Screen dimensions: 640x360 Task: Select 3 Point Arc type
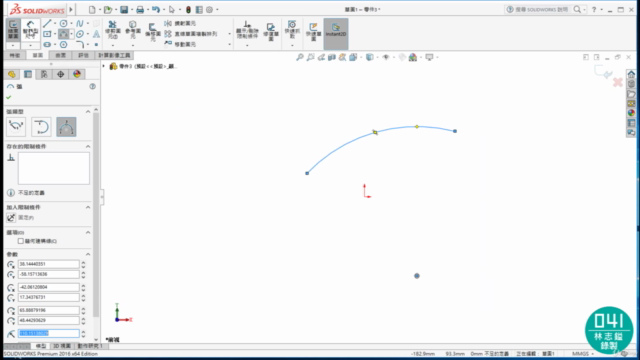coord(66,127)
